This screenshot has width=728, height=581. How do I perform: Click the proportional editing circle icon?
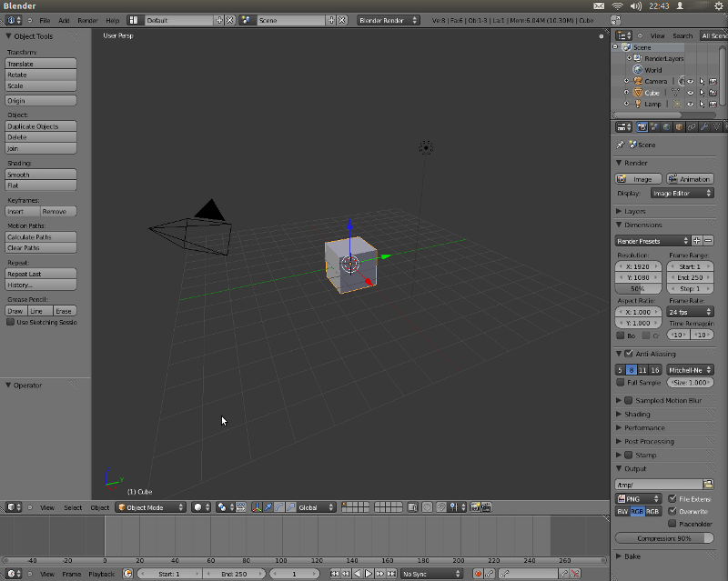click(427, 507)
